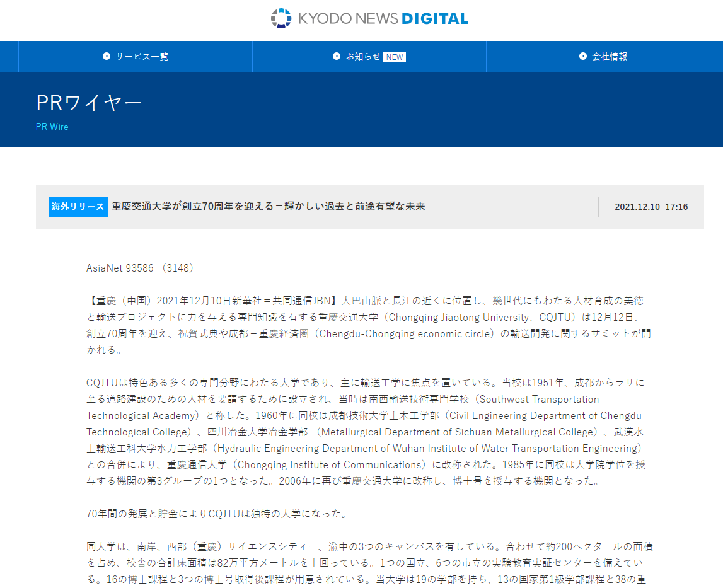This screenshot has height=588, width=723.
Task: Click the arrow icon beside サービス一覧
Action: point(107,57)
